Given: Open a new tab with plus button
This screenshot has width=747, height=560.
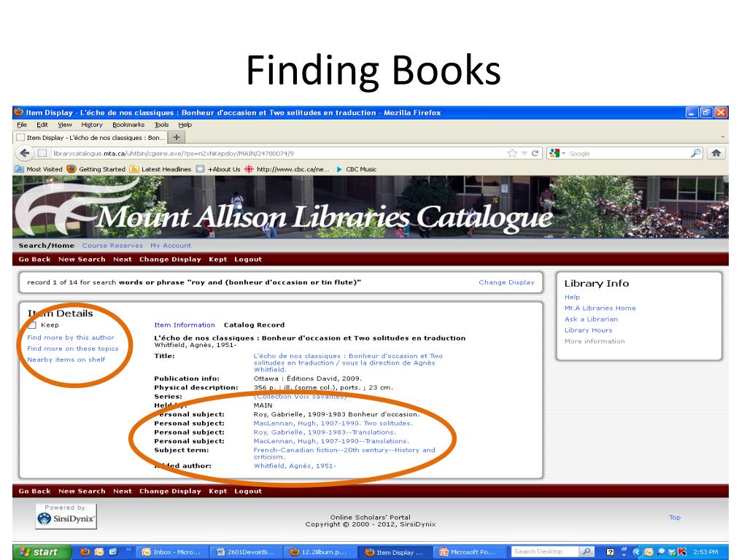Looking at the screenshot, I should click(x=177, y=137).
